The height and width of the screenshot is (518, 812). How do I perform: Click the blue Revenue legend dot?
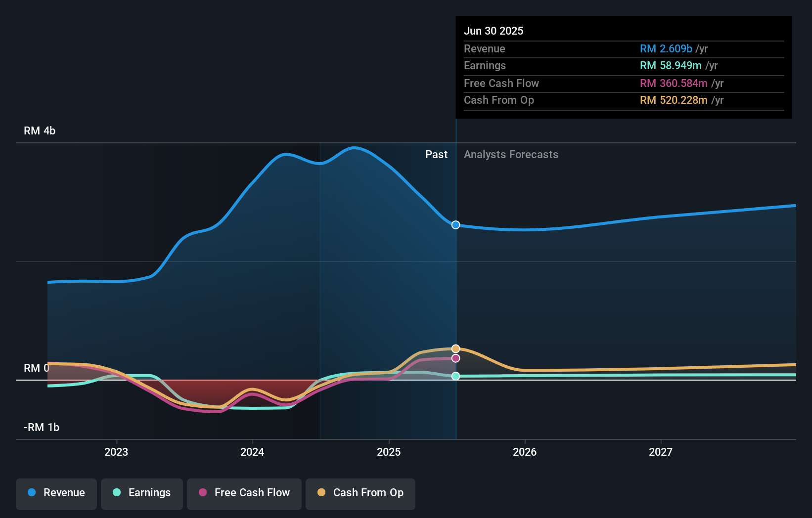(32, 492)
